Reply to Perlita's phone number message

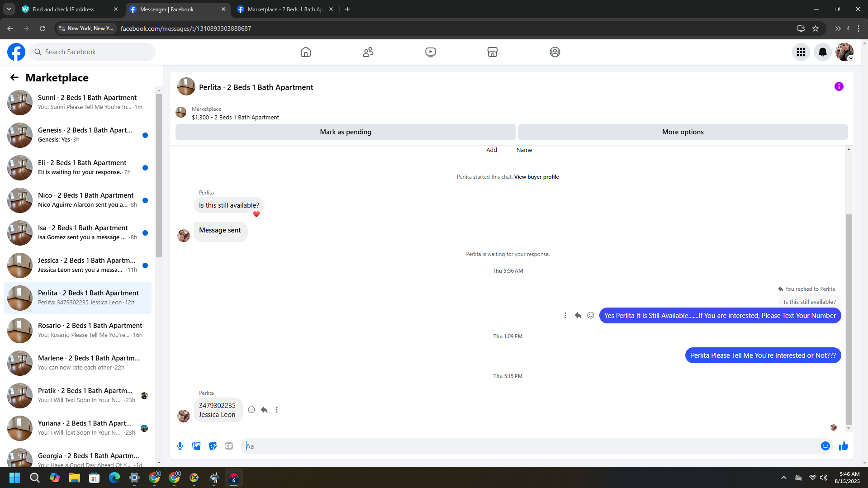(x=264, y=410)
